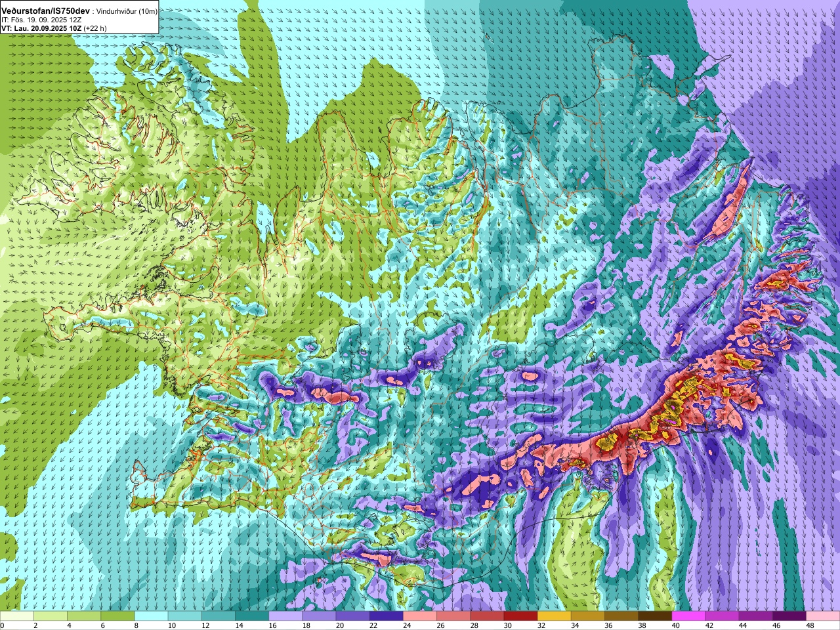Pick the ochre swatch between 34 and 36
This screenshot has width=840, height=630.
(x=588, y=616)
